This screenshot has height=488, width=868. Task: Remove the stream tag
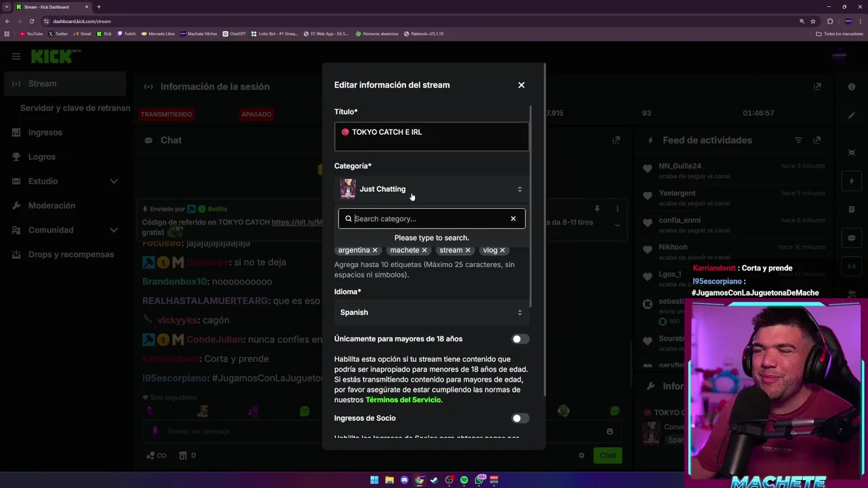click(467, 250)
